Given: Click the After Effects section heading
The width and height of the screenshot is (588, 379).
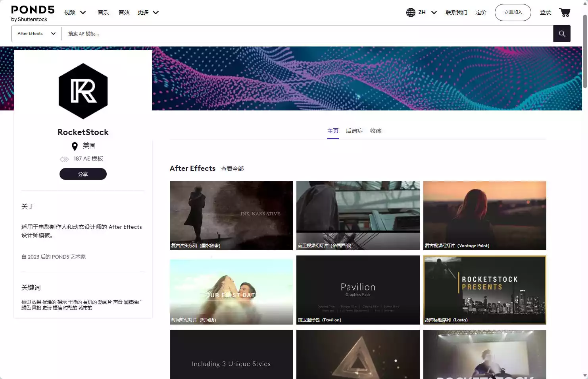Looking at the screenshot, I should pyautogui.click(x=192, y=168).
